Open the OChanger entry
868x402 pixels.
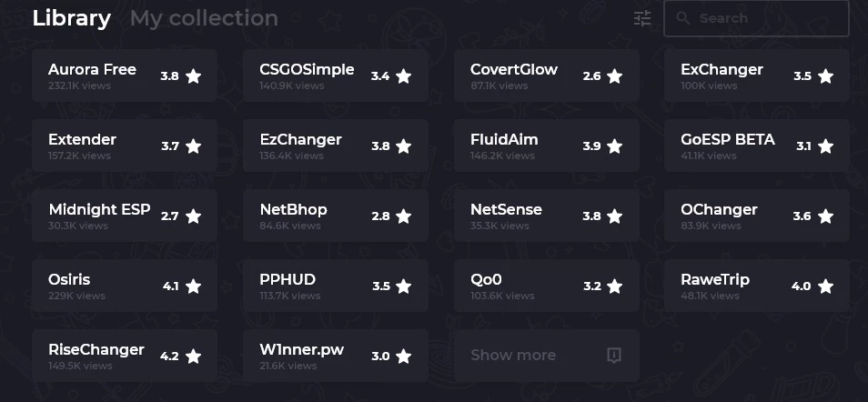(x=757, y=216)
